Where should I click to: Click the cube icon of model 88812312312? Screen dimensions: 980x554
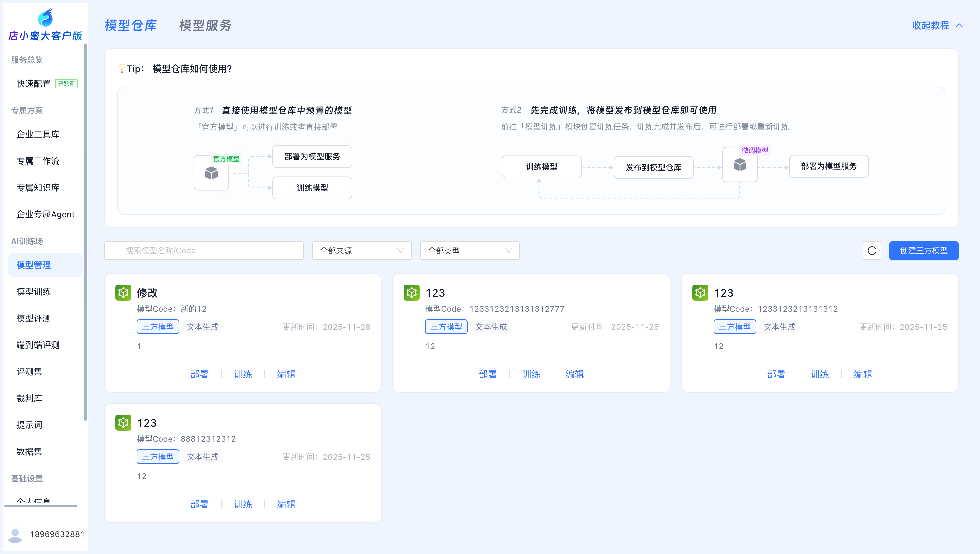[123, 423]
